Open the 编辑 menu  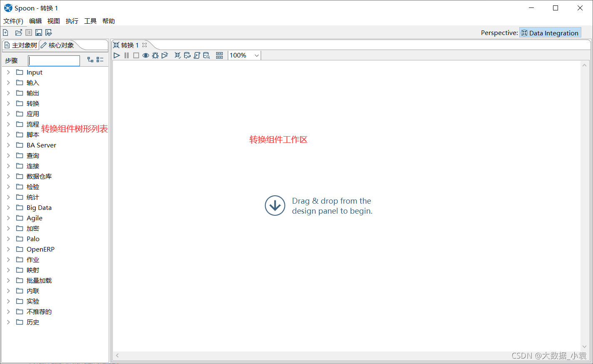[35, 21]
